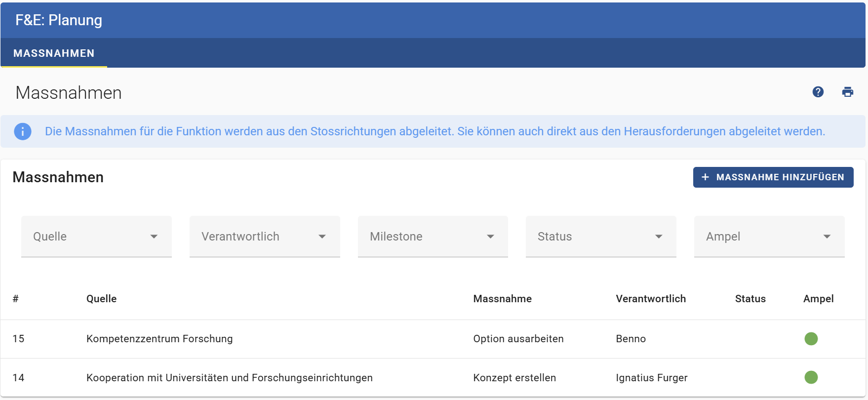Click the # column header

pos(16,299)
